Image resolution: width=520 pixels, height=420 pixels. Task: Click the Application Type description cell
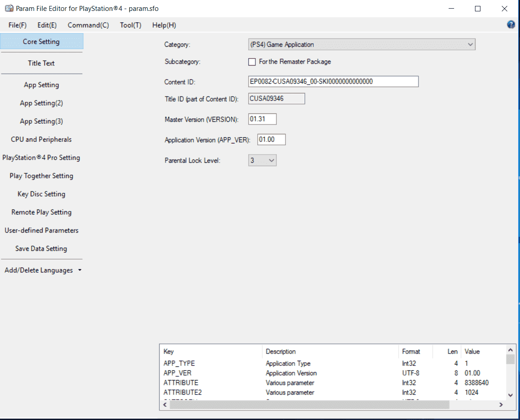pyautogui.click(x=288, y=364)
